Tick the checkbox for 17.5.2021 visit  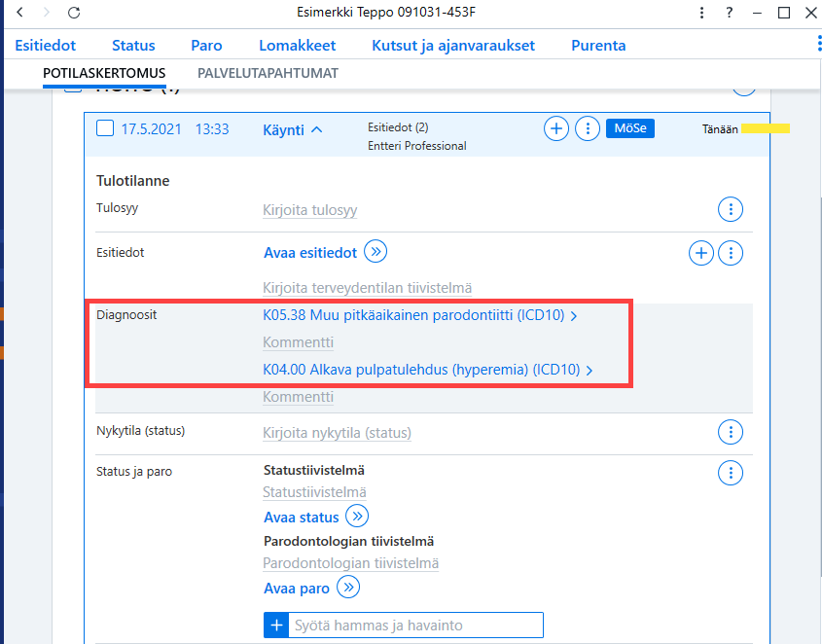point(105,128)
